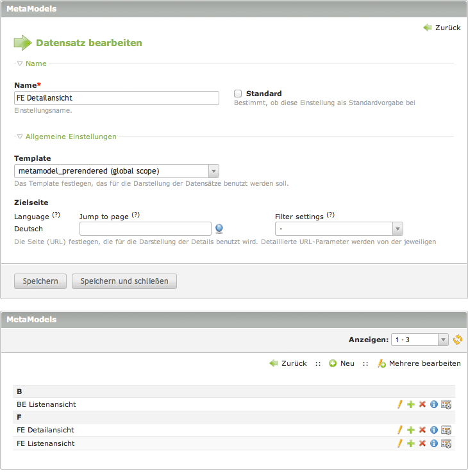Click the Speichern button
Image resolution: width=468 pixels, height=476 pixels.
(40, 281)
